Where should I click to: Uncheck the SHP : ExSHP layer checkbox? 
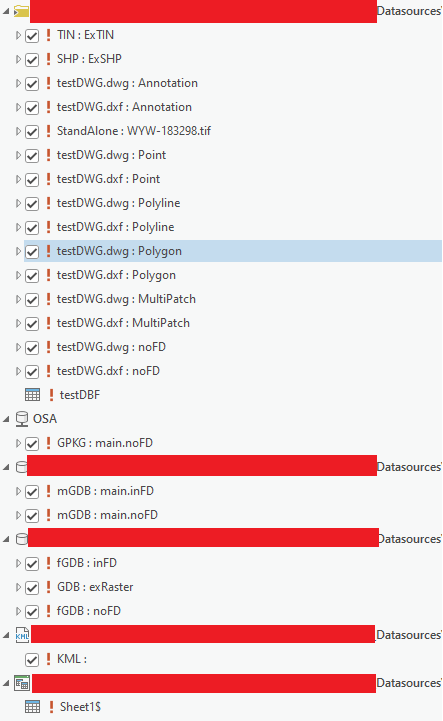(32, 59)
